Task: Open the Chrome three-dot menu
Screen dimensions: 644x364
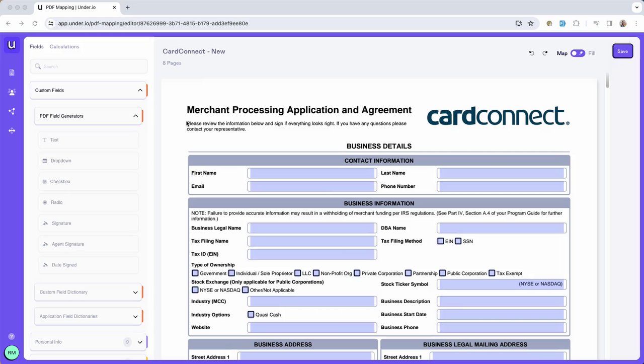Action: [x=635, y=23]
